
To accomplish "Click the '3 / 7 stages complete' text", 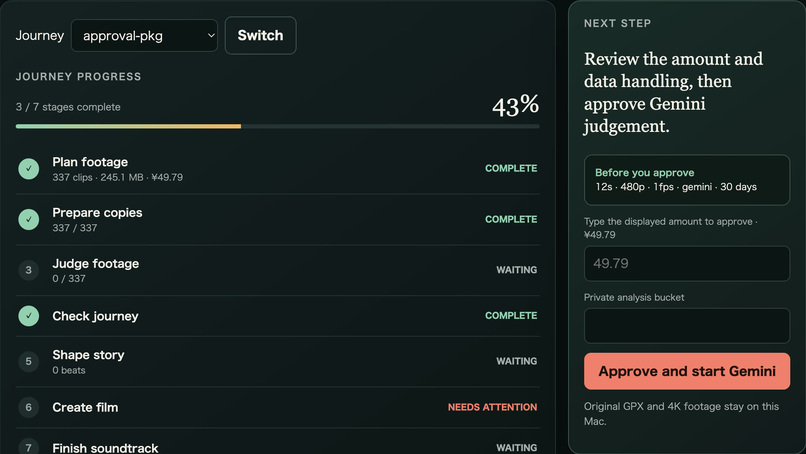I will (68, 107).
